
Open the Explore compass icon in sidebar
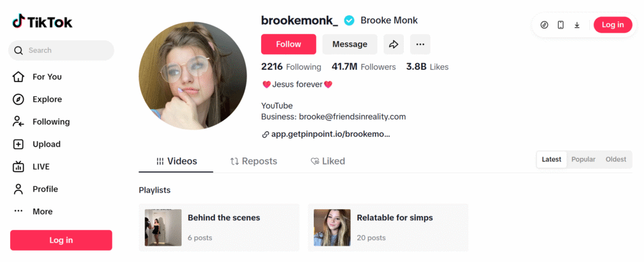click(19, 100)
